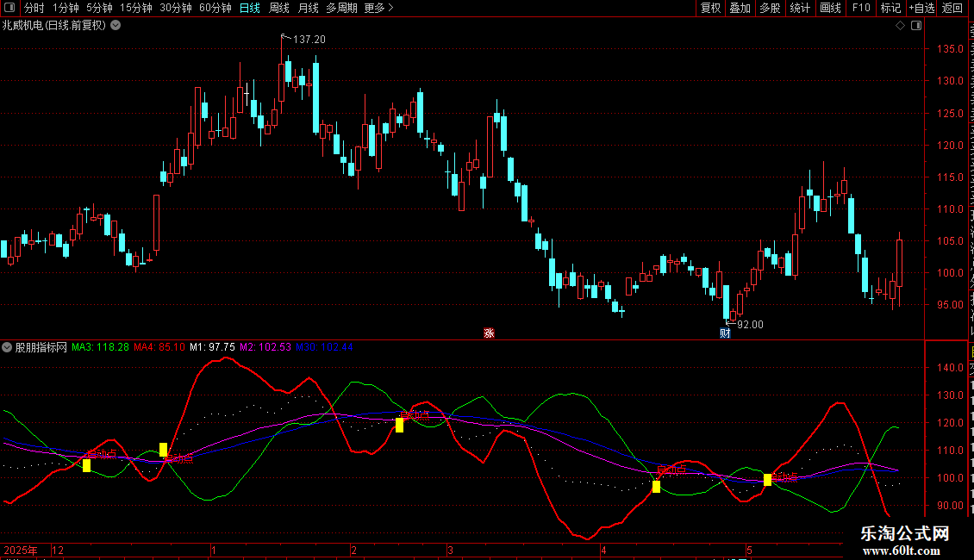The width and height of the screenshot is (974, 560).
Task: Open 多周期 multi-period view
Action: point(341,8)
